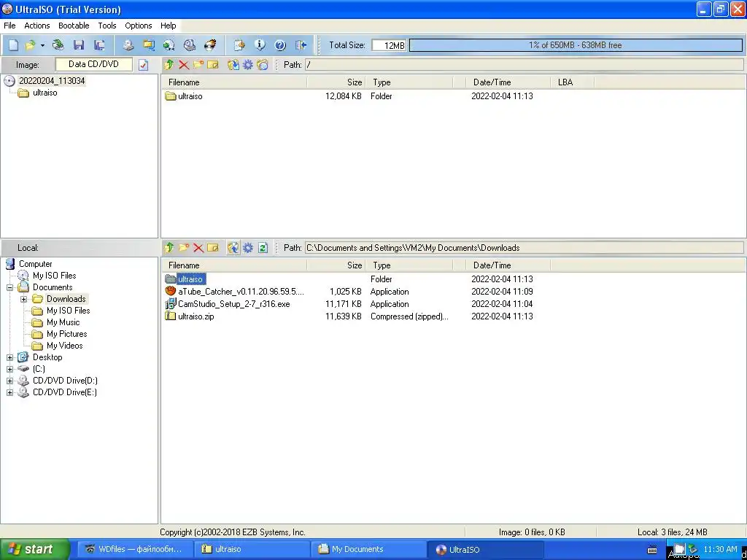Click the Open file folder icon

[x=31, y=45]
